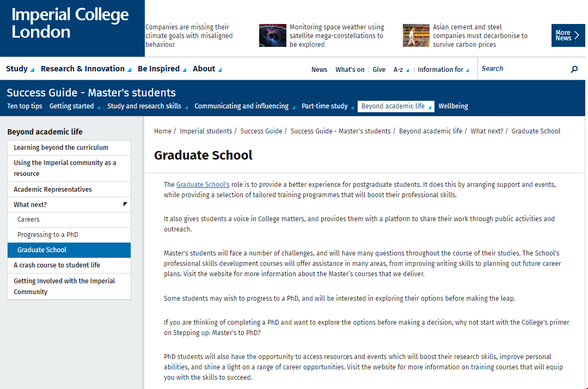Open the cement and steel news thumbnail
The height and width of the screenshot is (389, 588).
pos(416,35)
